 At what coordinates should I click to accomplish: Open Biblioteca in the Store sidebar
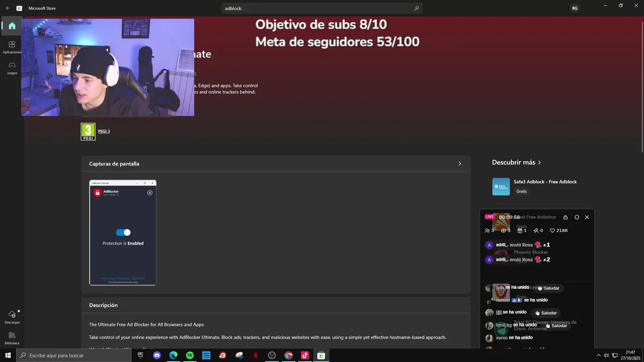[12, 338]
